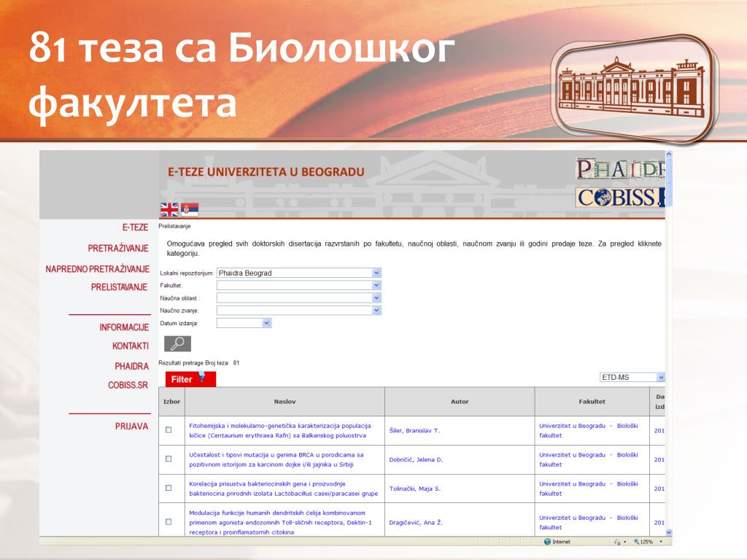Open the Lokalni repozitorijum dropdown
The width and height of the screenshot is (747, 560).
coord(298,273)
